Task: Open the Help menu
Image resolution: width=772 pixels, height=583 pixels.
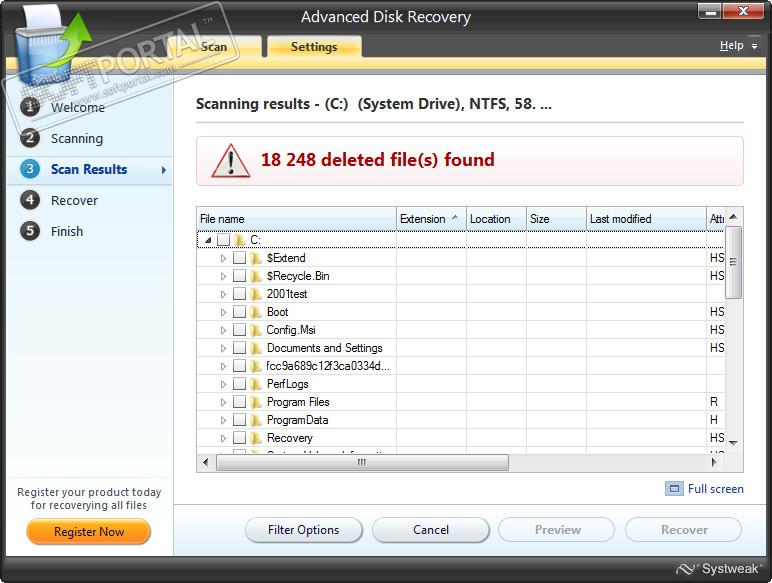Action: (732, 45)
